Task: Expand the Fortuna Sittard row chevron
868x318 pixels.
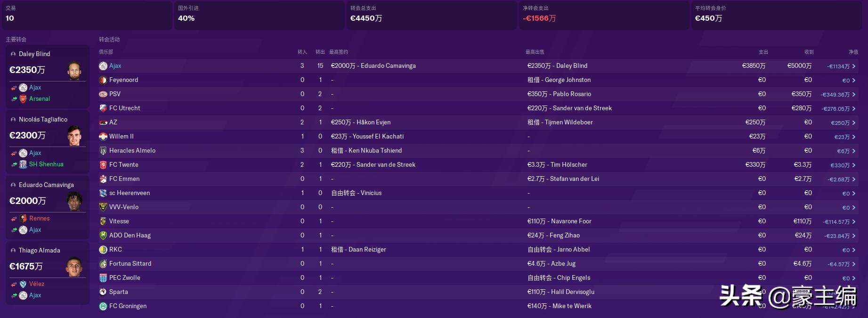Action: [854, 264]
